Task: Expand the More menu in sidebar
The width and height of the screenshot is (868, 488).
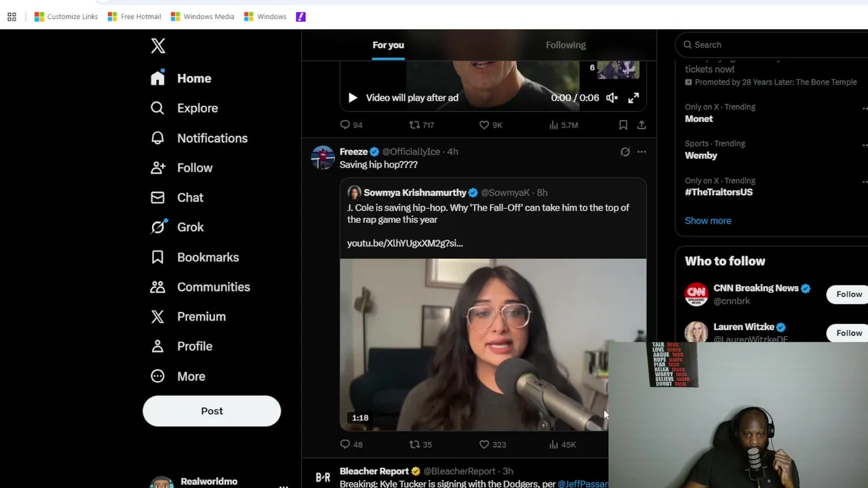Action: point(178,376)
